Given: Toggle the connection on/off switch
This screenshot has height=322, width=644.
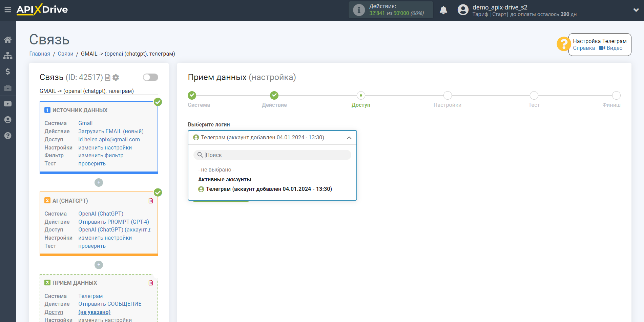Looking at the screenshot, I should click(x=150, y=77).
